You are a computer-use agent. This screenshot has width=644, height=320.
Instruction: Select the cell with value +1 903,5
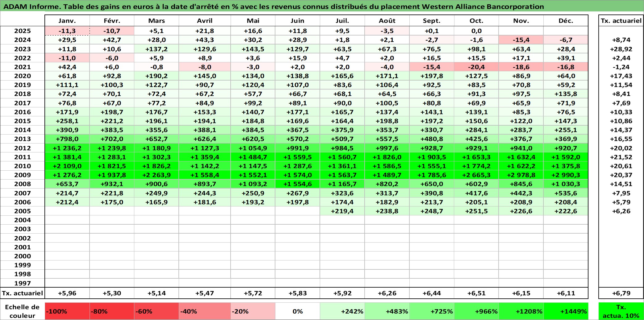click(x=432, y=157)
